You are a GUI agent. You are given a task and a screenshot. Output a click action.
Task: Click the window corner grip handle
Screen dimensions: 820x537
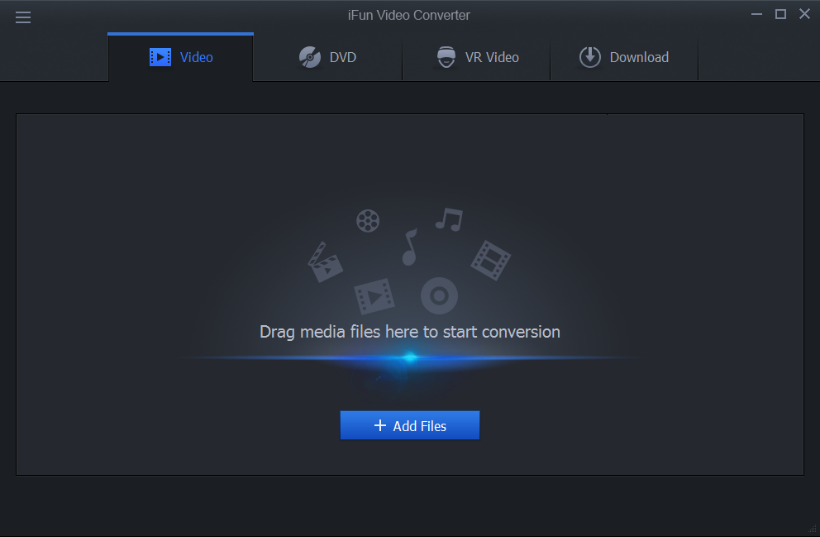(x=812, y=529)
